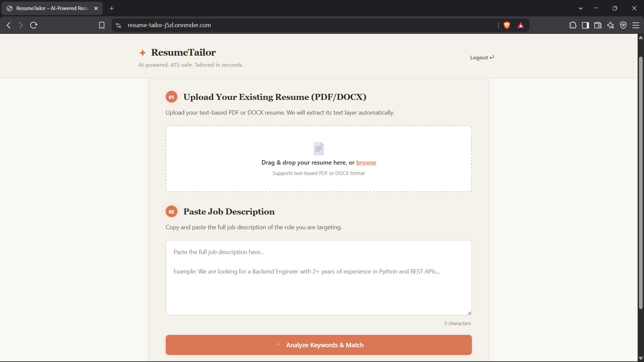Log out using Logout link
This screenshot has height=362, width=644.
(482, 57)
